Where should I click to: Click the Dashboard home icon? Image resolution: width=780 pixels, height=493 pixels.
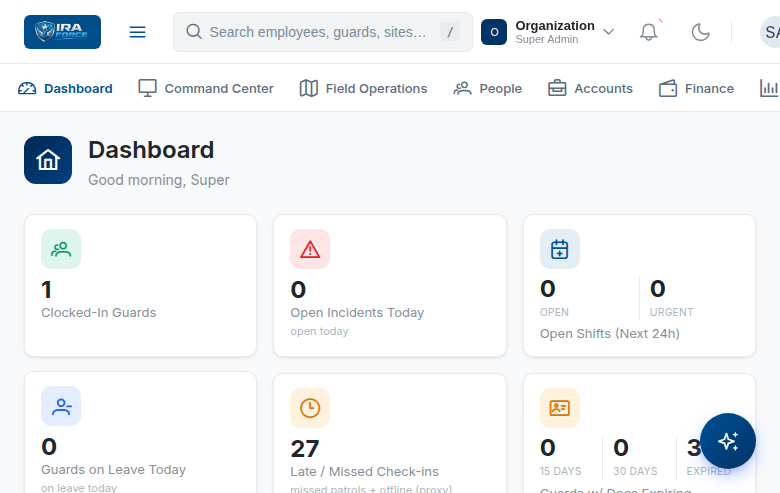48,160
